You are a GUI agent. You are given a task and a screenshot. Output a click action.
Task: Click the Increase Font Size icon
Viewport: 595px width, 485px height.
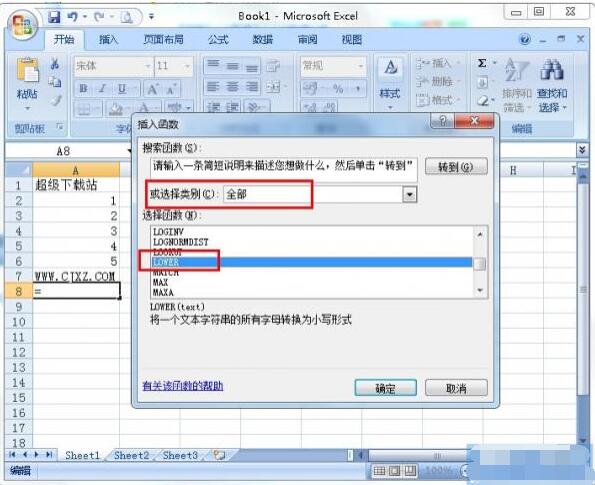pos(153,90)
